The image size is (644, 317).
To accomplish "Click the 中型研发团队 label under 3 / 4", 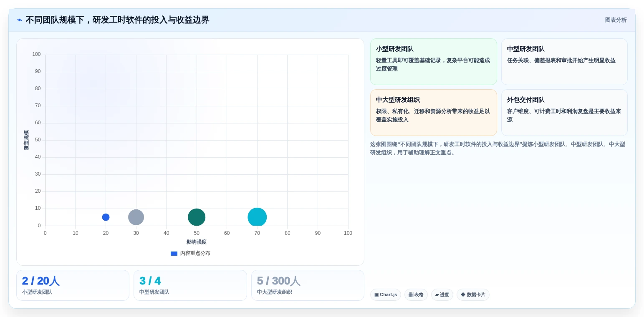I will [x=154, y=292].
